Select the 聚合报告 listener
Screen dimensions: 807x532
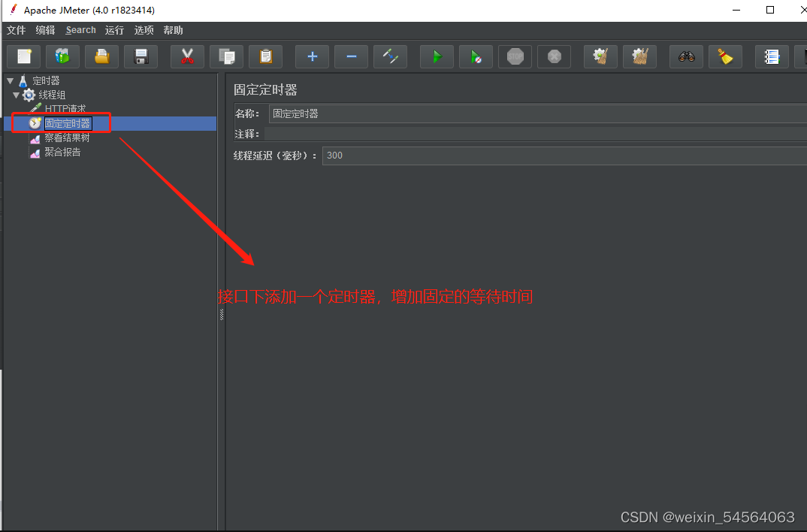62,153
